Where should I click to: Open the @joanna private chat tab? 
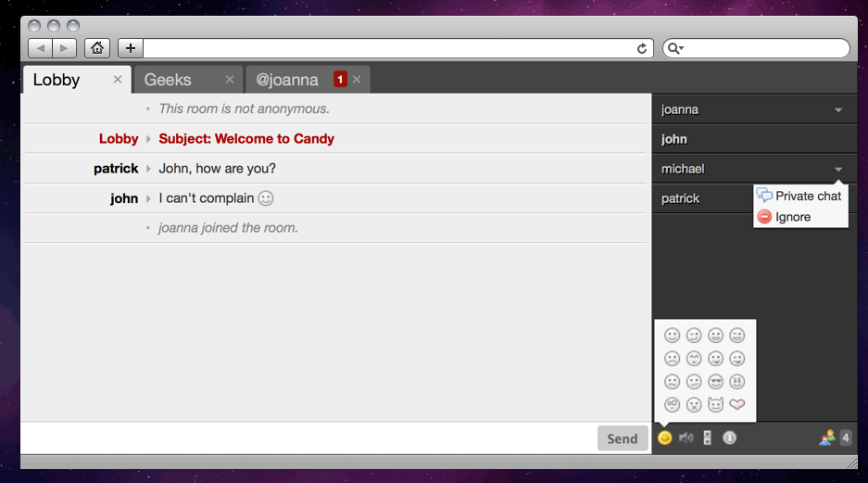point(287,80)
